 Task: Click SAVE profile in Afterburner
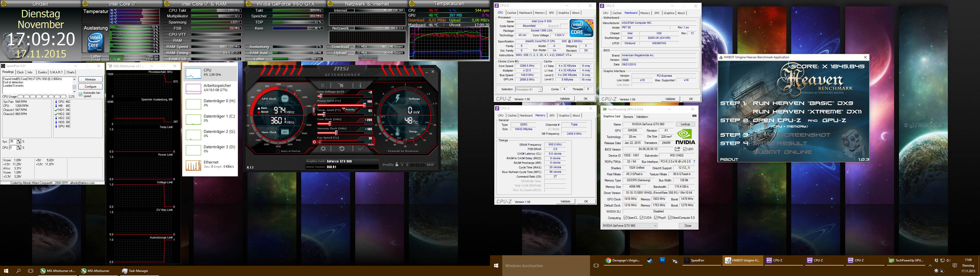(x=430, y=165)
